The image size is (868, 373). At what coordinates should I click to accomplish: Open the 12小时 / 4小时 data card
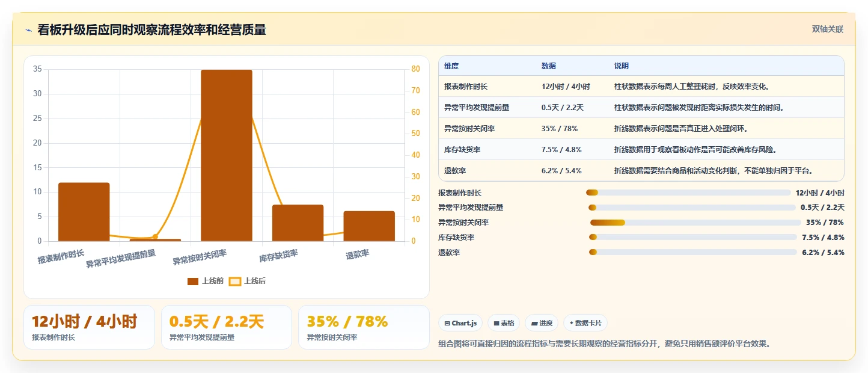point(89,327)
